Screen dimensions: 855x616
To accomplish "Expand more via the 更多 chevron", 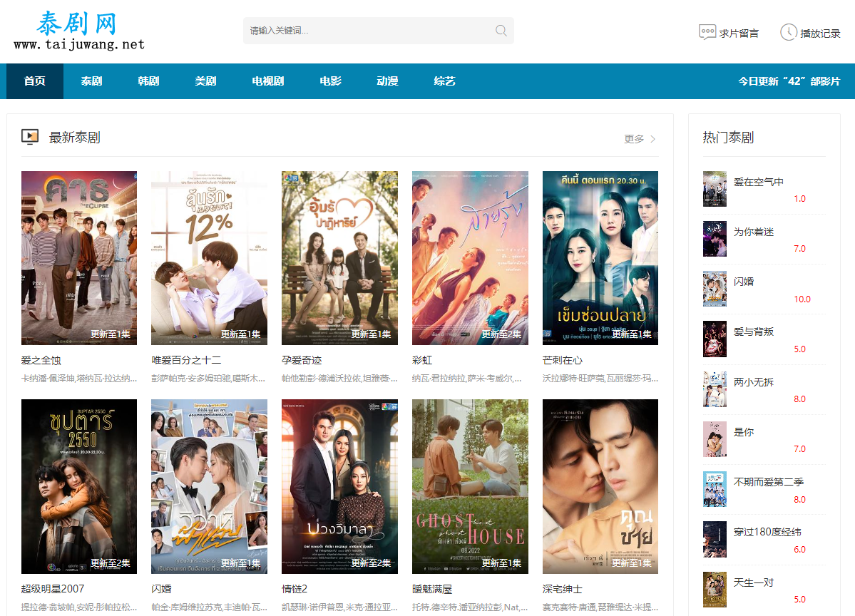I will coord(652,139).
